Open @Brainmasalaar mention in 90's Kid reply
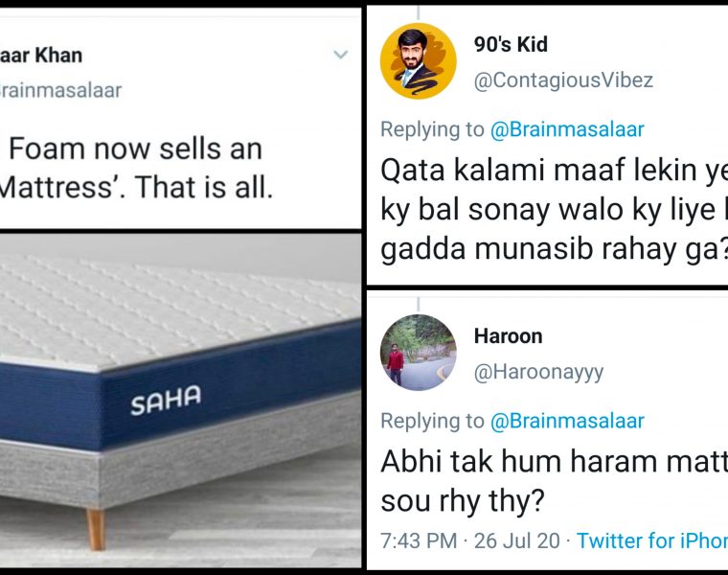Image resolution: width=728 pixels, height=575 pixels. coord(567,129)
